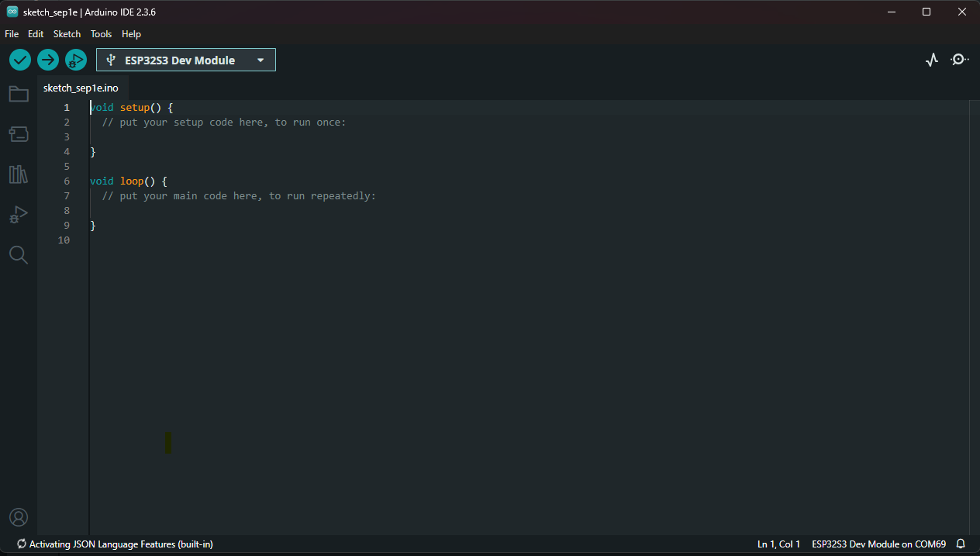Click Activating JSON Language Features status
The height and width of the screenshot is (556, 980).
coord(115,544)
